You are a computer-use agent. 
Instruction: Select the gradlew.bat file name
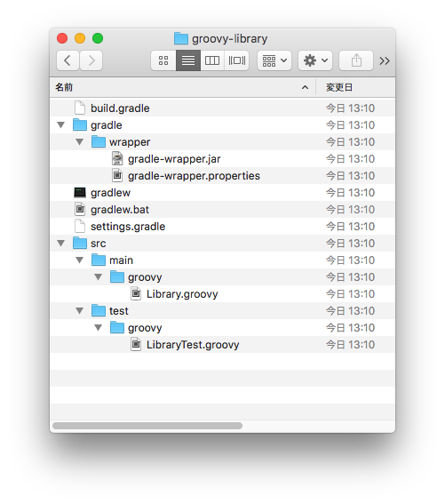120,210
